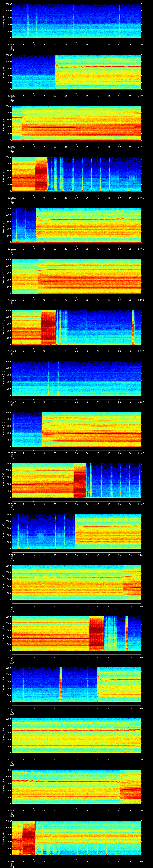This screenshot has height=868, width=153.
Task: Click the 31:00 end time label
Action: [x=141, y=453]
